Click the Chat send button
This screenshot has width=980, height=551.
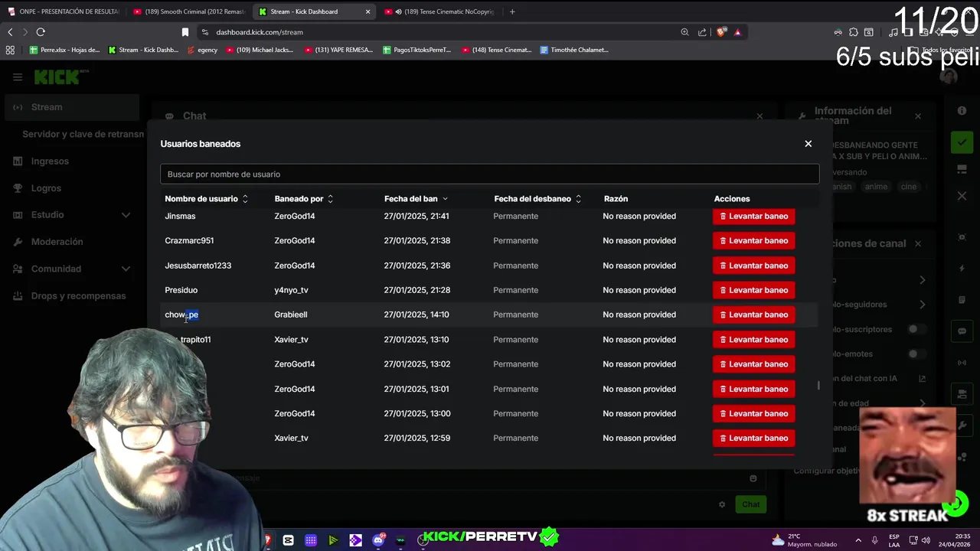click(x=750, y=504)
